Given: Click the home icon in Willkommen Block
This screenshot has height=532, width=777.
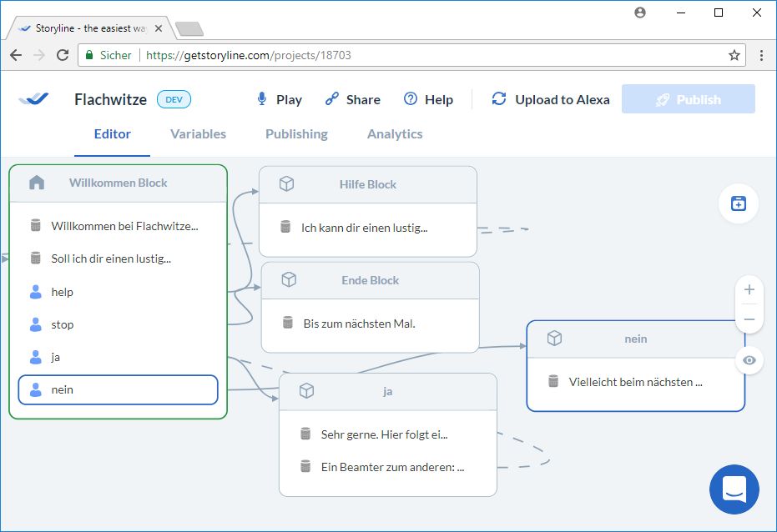Looking at the screenshot, I should (x=37, y=183).
